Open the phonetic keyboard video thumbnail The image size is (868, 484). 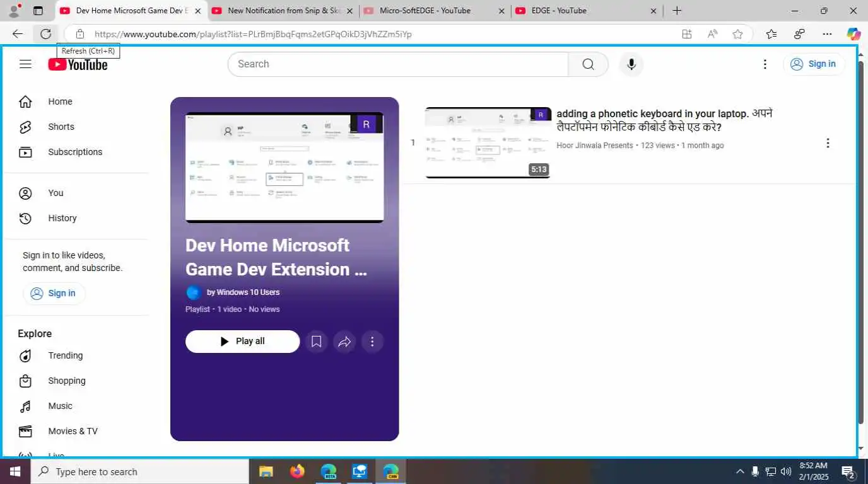coord(488,142)
